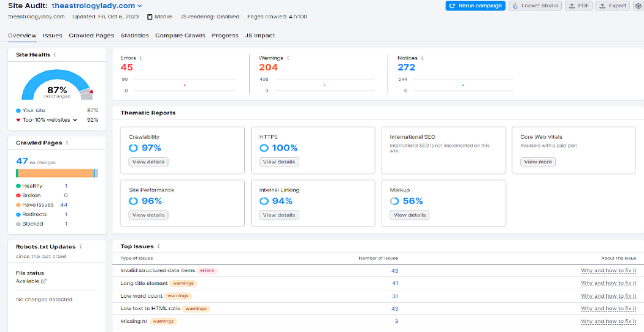Click the Errors info icon
This screenshot has width=644, height=332.
(141, 58)
